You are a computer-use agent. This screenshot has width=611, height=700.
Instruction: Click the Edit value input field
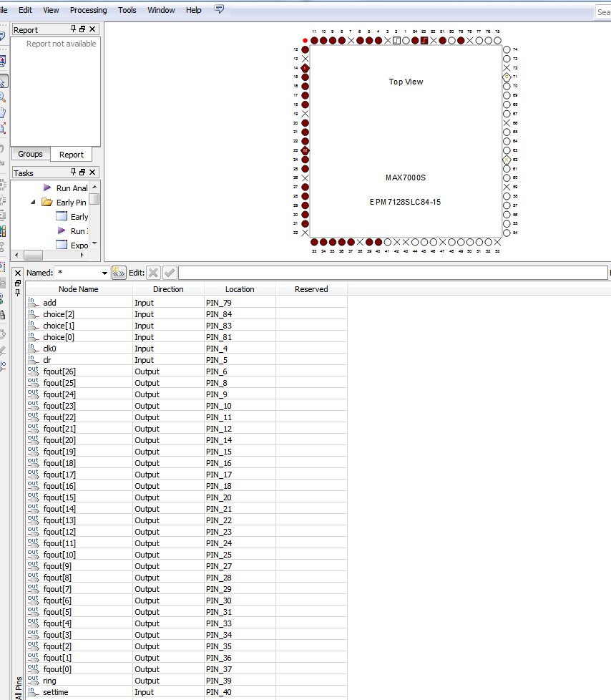(394, 273)
